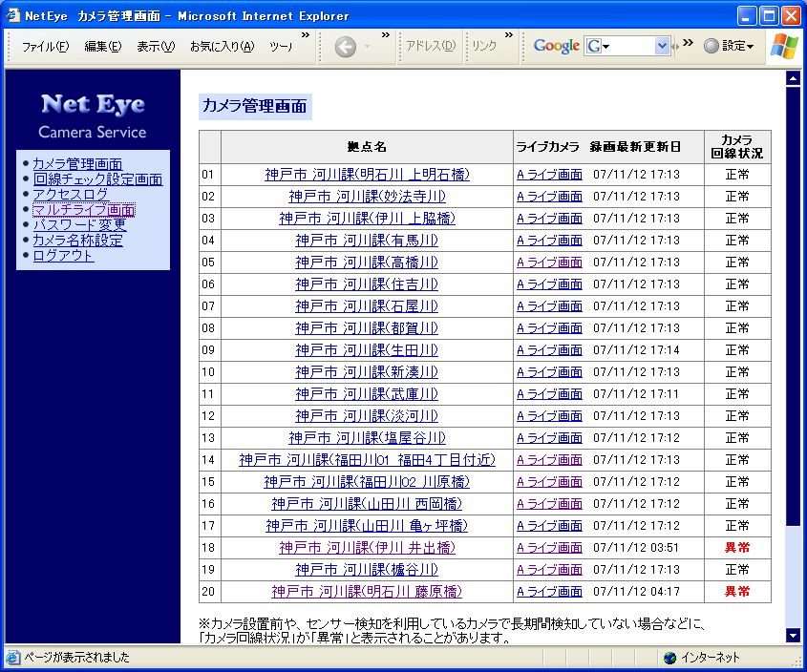The height and width of the screenshot is (672, 807).
Task: Click the ログアウト link in sidebar
Action: [63, 256]
